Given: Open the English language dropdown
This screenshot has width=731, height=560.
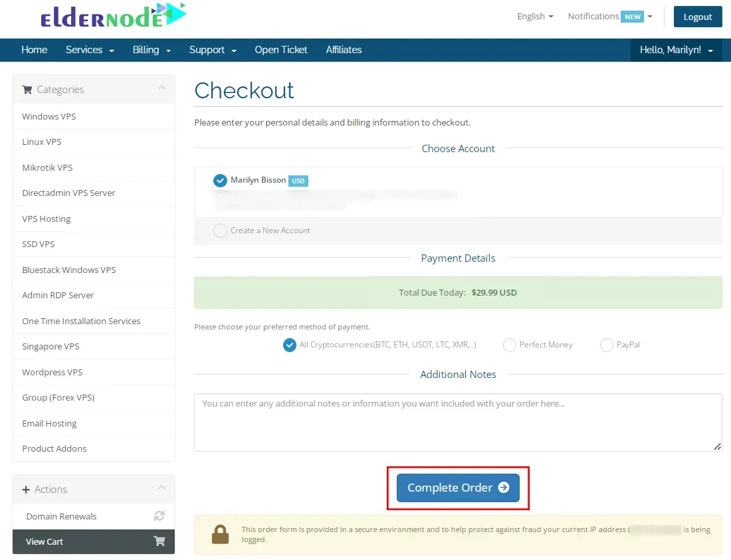Looking at the screenshot, I should tap(535, 17).
